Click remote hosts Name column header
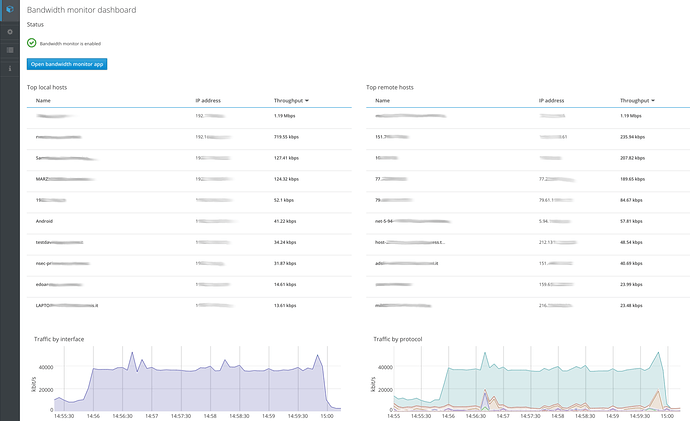Viewport: 690px width, 421px height. pyautogui.click(x=382, y=101)
